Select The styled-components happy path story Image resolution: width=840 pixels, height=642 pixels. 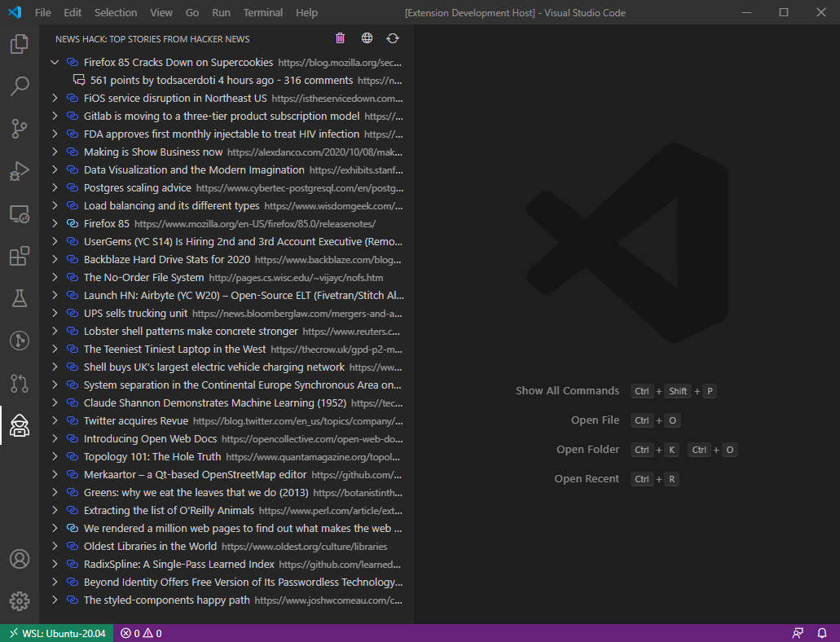pos(226,600)
